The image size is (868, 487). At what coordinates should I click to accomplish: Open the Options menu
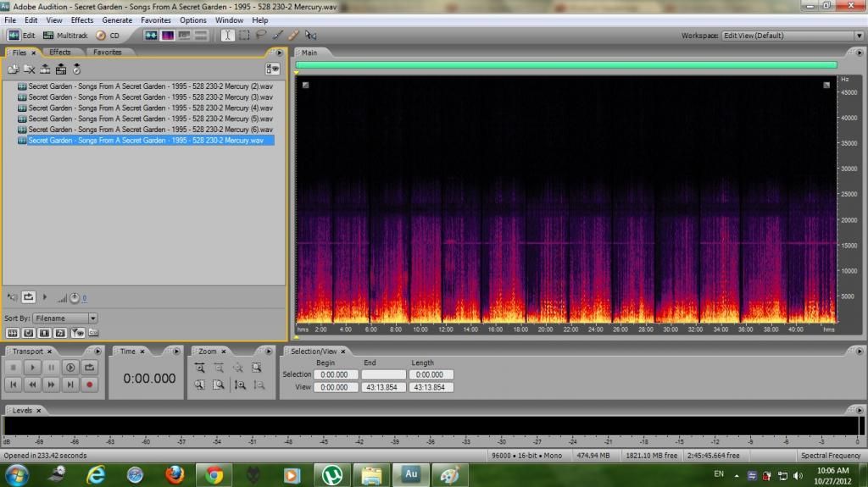(x=192, y=20)
